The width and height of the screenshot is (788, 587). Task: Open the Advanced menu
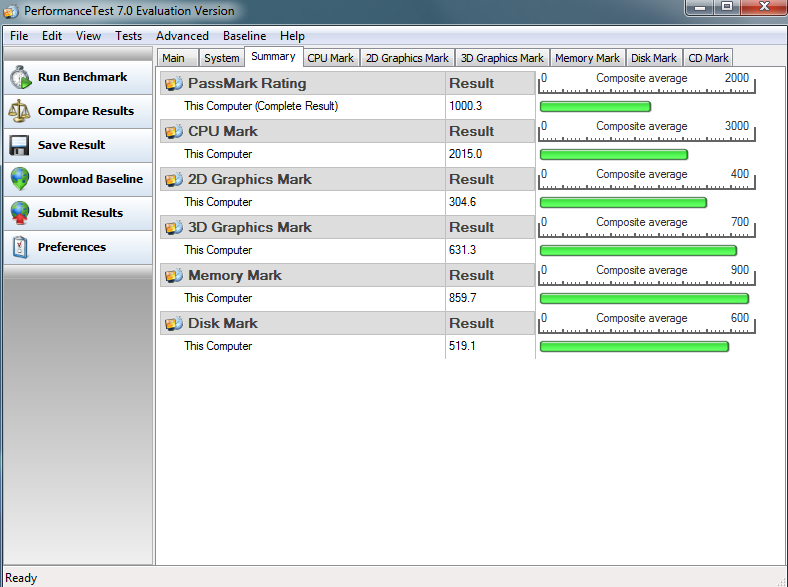(x=182, y=36)
